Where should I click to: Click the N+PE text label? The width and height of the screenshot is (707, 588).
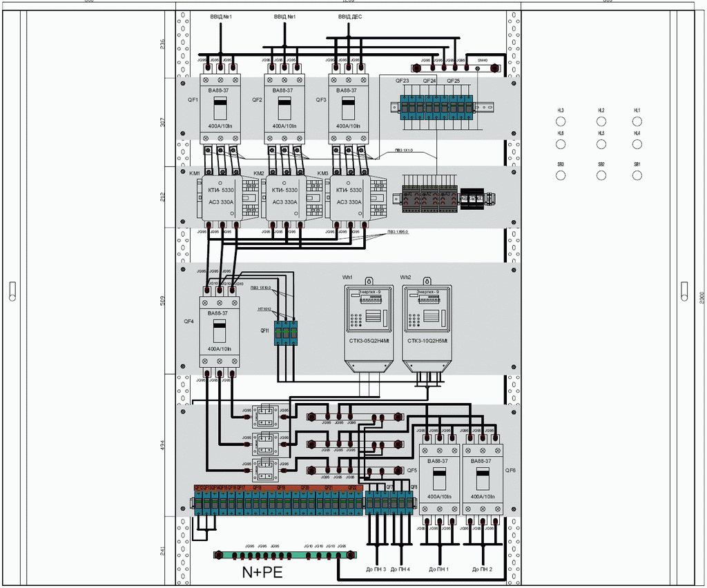[x=262, y=572]
